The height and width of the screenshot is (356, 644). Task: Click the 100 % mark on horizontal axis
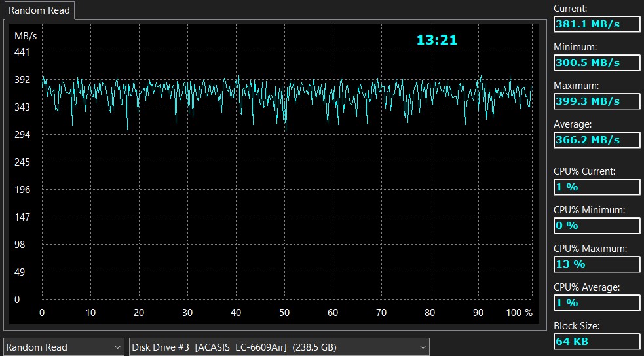[520, 313]
